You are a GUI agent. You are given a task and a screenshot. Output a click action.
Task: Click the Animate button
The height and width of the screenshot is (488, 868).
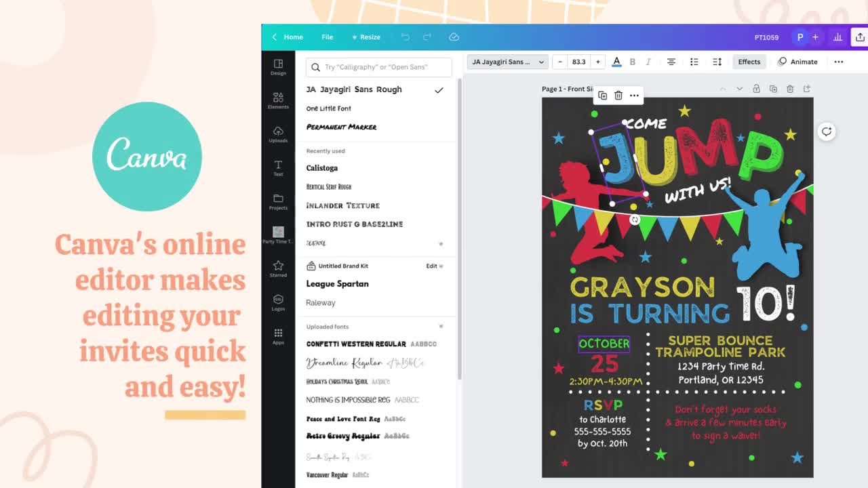pos(798,62)
